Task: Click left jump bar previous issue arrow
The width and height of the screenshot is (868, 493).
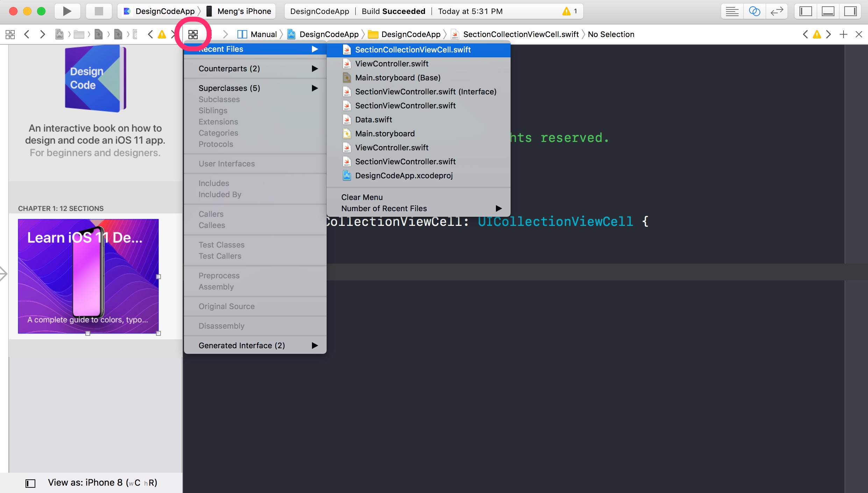Action: click(x=150, y=34)
